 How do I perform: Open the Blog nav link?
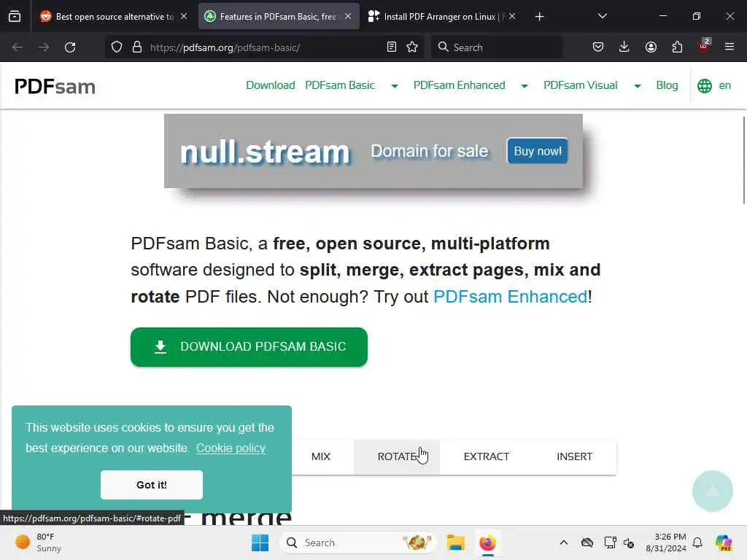click(667, 85)
